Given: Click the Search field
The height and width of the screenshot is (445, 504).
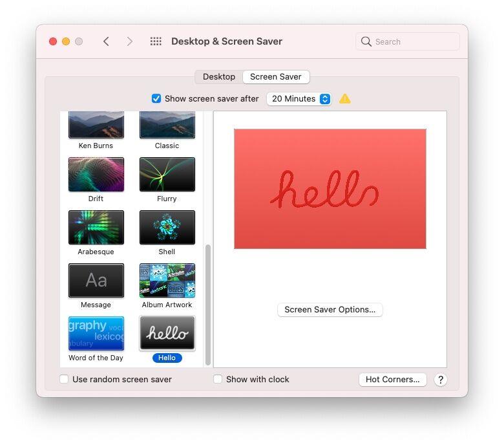Looking at the screenshot, I should coord(407,41).
